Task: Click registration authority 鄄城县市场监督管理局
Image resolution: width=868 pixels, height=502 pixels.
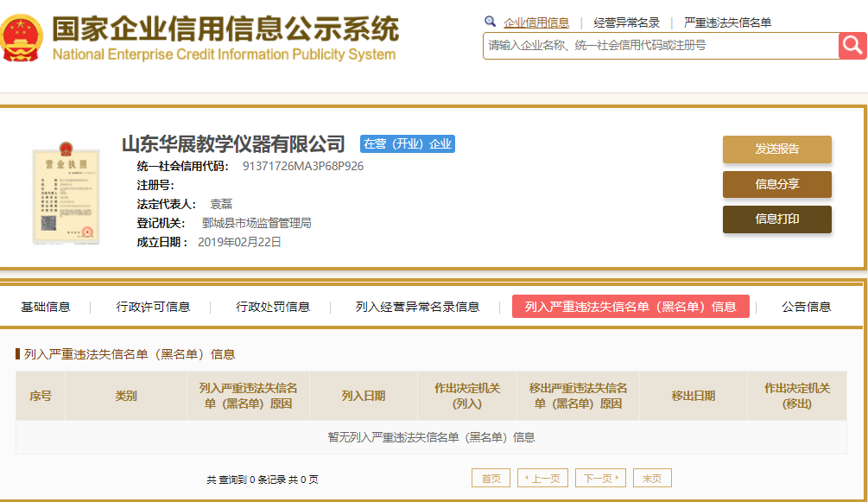Action: point(257,223)
